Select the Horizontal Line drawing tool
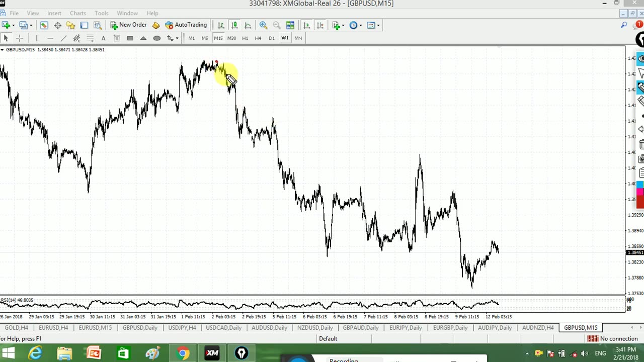The image size is (644, 362). pyautogui.click(x=50, y=38)
